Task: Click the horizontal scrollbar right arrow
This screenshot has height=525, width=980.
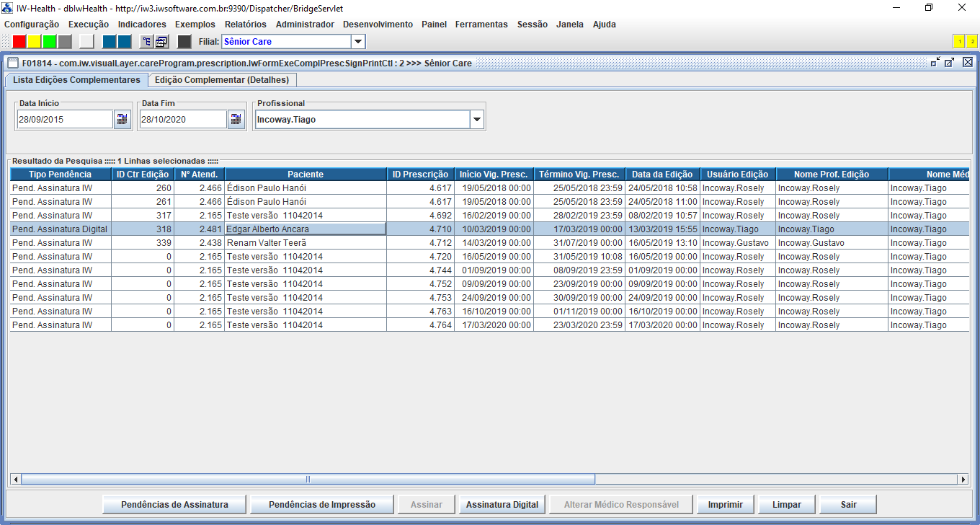Action: click(x=962, y=479)
